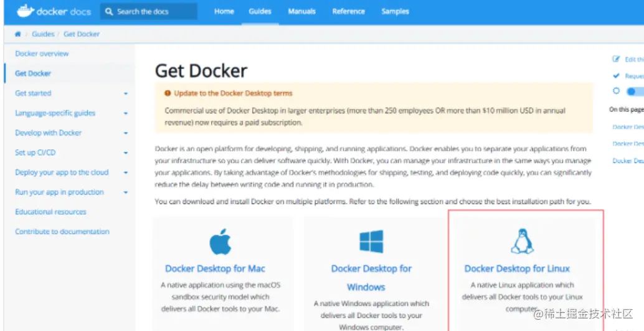This screenshot has width=644, height=331.
Task: Open Language-specific guides sidebar item
Action: (x=55, y=113)
